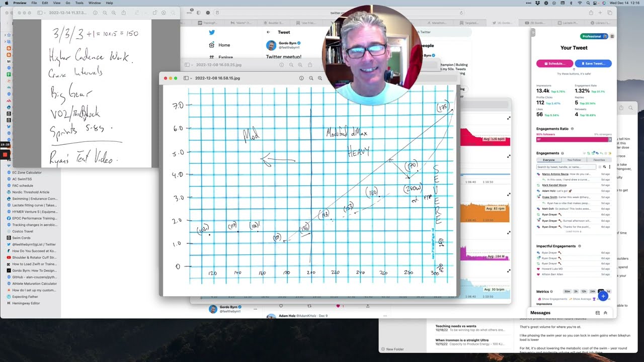Zoom in on the 16.58.15.jpg graph image
This screenshot has width=644, height=362.
[x=319, y=78]
